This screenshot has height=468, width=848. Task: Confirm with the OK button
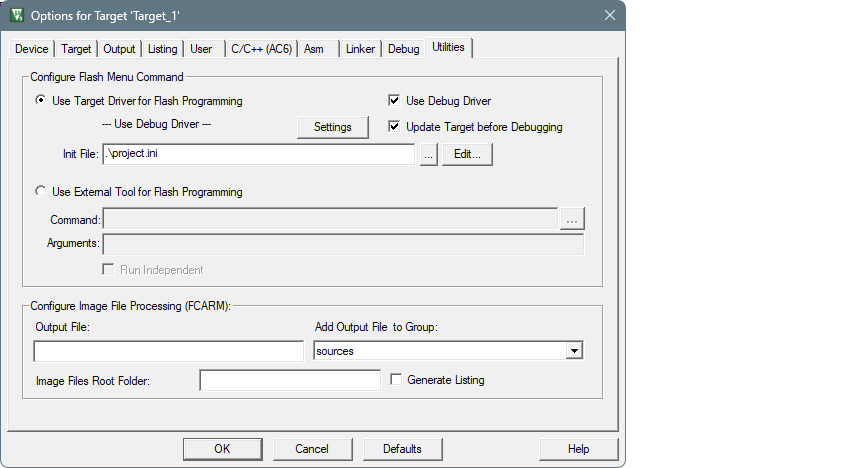click(223, 449)
